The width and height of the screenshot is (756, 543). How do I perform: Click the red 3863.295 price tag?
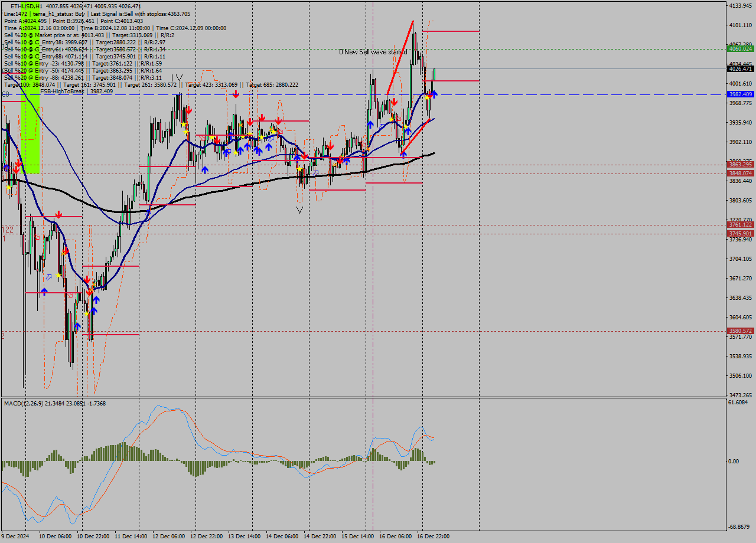click(740, 165)
